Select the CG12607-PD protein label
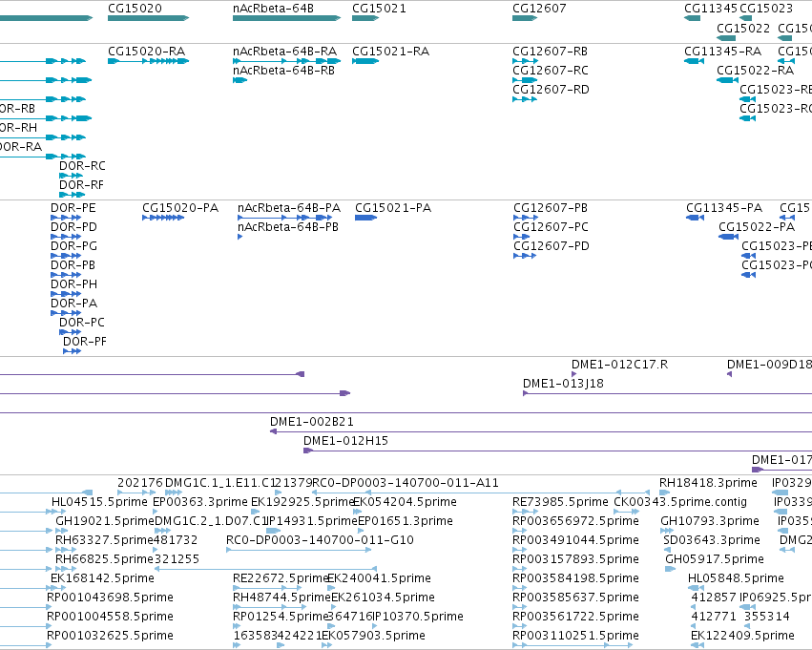The height and width of the screenshot is (650, 812). pos(552,246)
